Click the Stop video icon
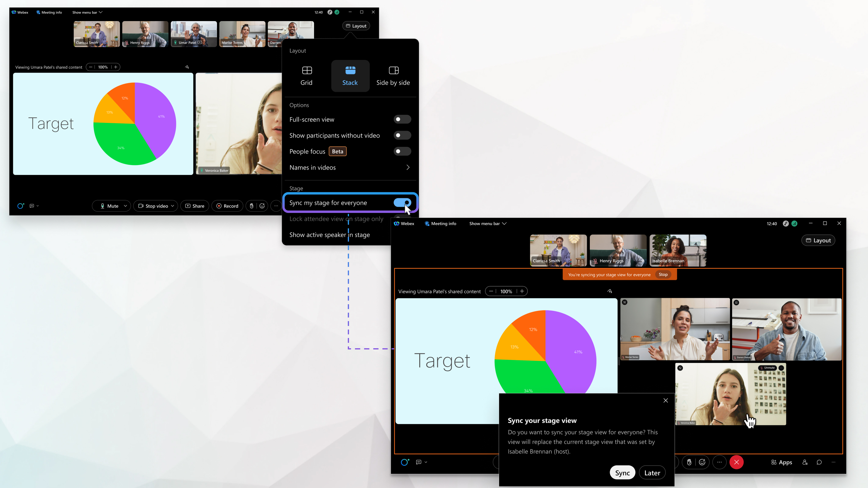This screenshot has height=488, width=868. (151, 205)
